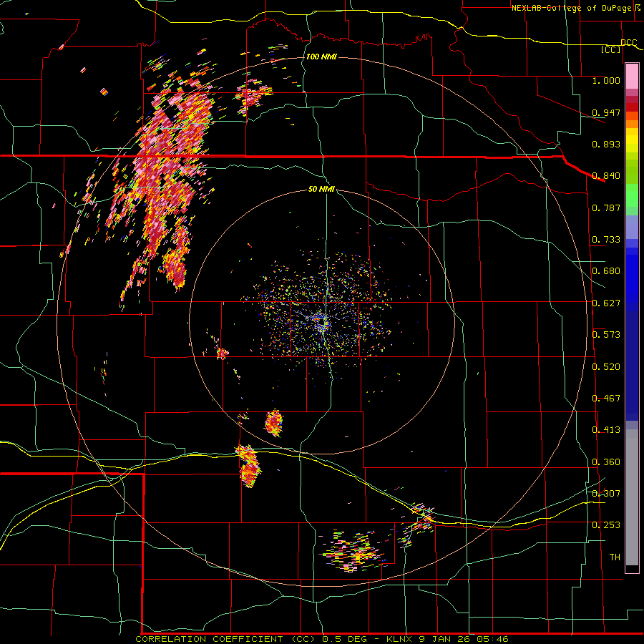Click the 0.467 scale value

click(606, 399)
